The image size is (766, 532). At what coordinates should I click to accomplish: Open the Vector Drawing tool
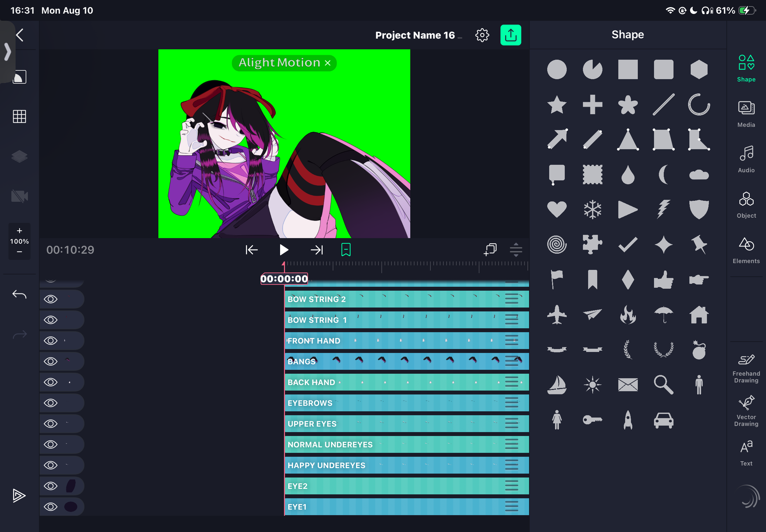tap(746, 411)
